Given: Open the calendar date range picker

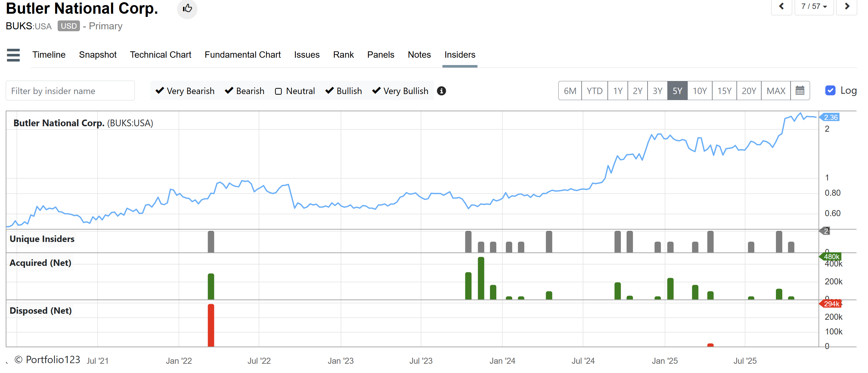Looking at the screenshot, I should coord(800,91).
